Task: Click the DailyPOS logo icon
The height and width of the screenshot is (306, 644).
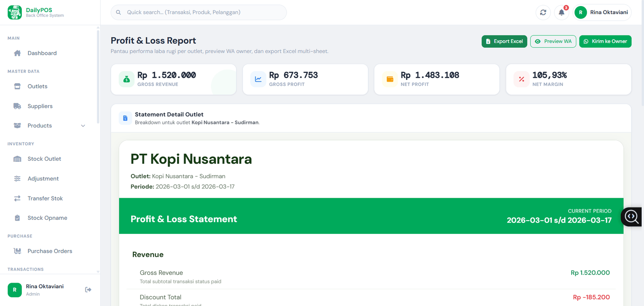Action: pyautogui.click(x=15, y=12)
